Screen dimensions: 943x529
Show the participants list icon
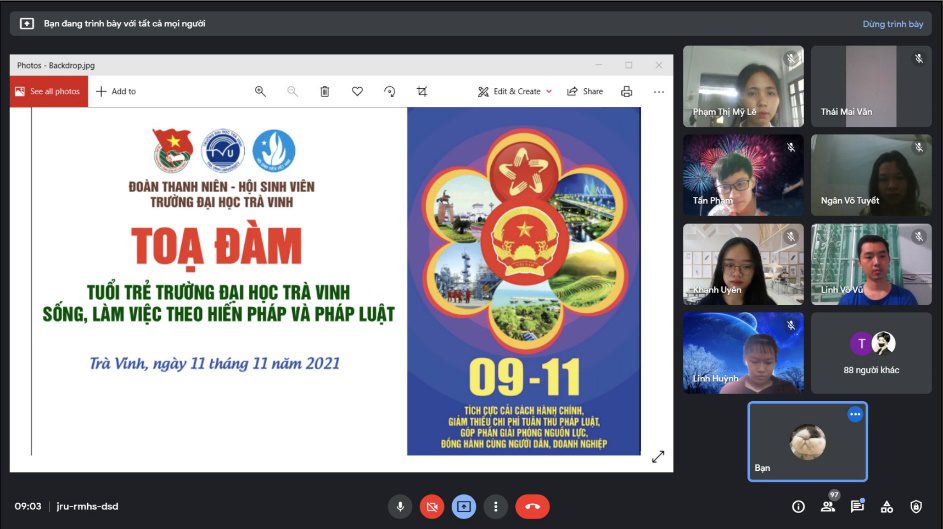(828, 506)
